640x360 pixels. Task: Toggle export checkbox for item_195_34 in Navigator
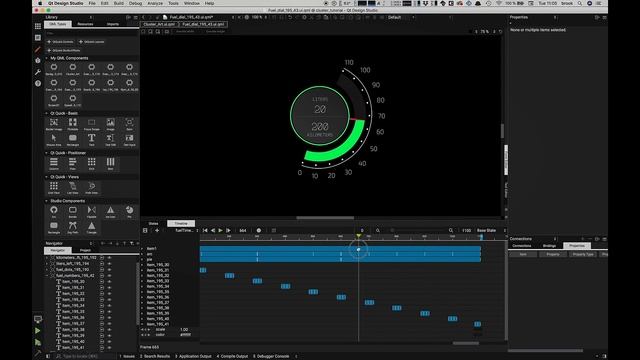pos(102,305)
